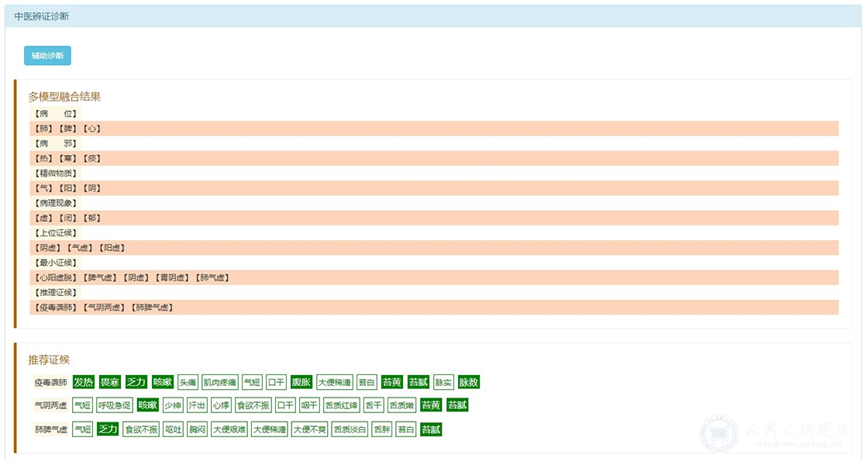Viewport: 868px width, 465px height.
Task: Deselect 乏力 in the 肺脾气虚 row
Action: point(108,429)
